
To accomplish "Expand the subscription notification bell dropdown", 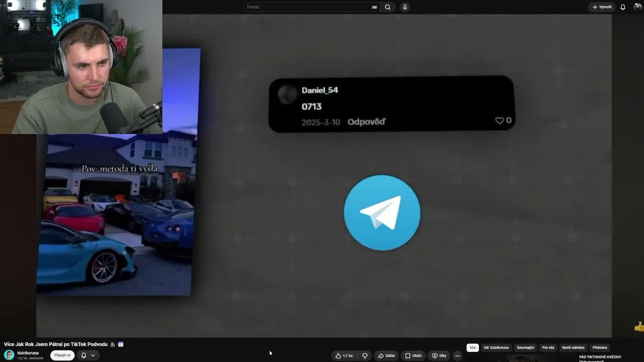I will point(88,355).
